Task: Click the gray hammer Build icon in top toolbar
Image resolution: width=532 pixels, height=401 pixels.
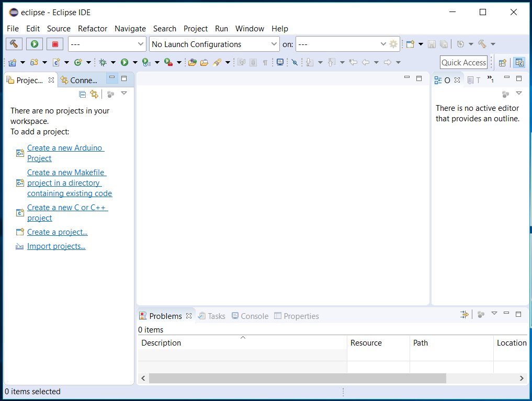Action: tap(482, 44)
